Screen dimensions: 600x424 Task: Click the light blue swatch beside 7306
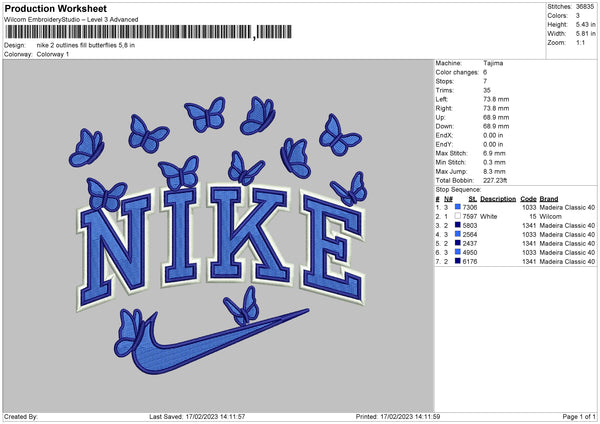(x=458, y=207)
